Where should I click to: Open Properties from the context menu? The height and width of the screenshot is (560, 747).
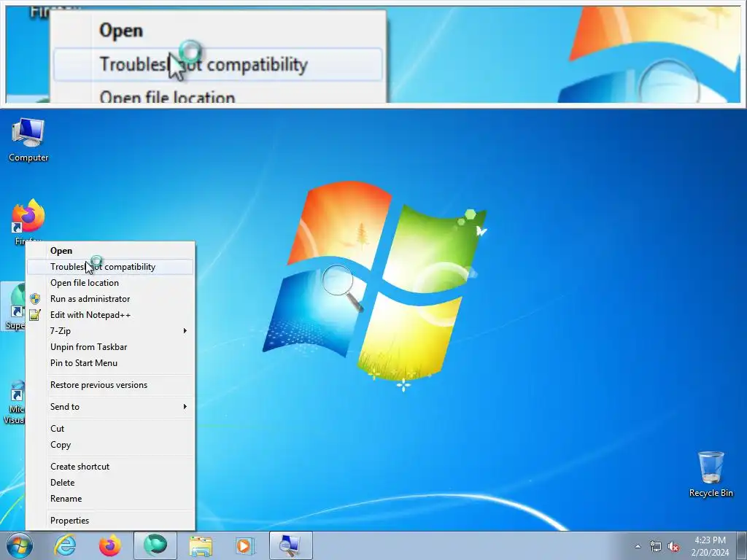(x=110, y=521)
